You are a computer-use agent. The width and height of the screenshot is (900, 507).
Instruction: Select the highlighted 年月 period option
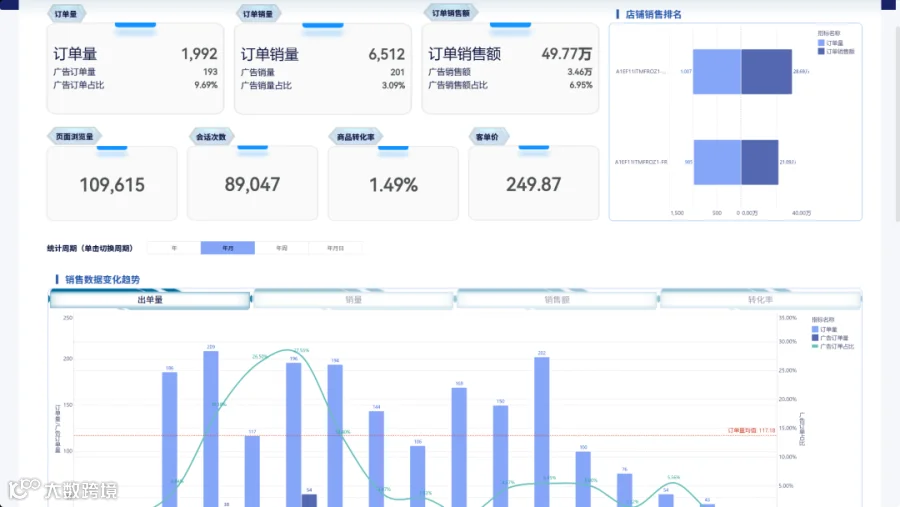[x=228, y=248]
